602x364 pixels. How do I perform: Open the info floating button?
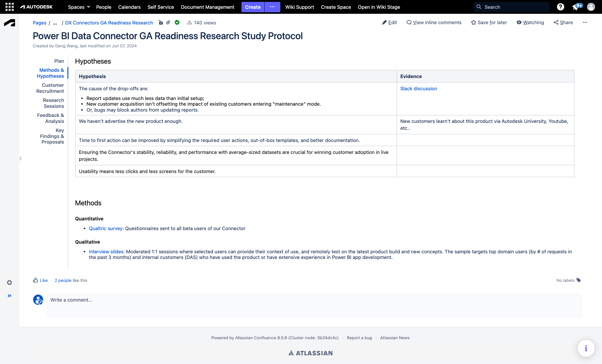point(586,348)
